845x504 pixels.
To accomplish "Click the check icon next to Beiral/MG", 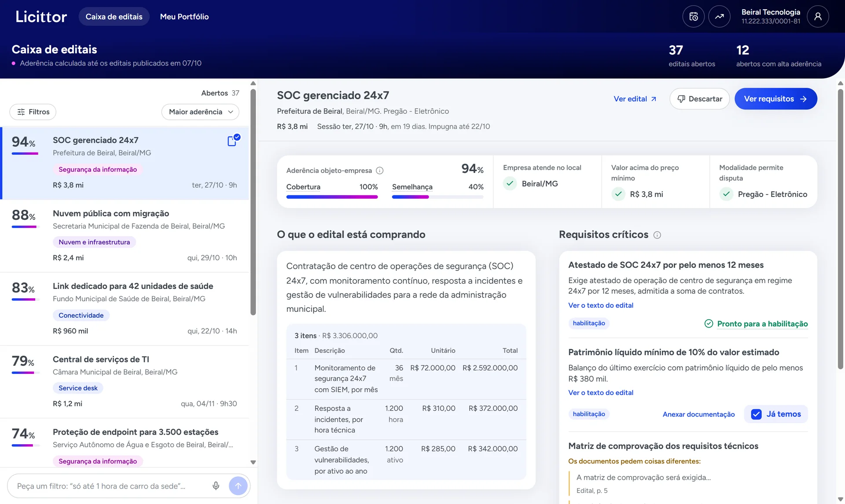I will pyautogui.click(x=510, y=183).
